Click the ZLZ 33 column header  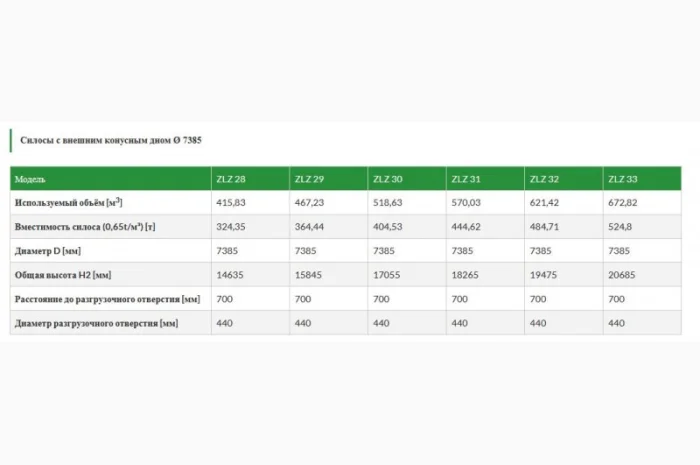click(623, 179)
